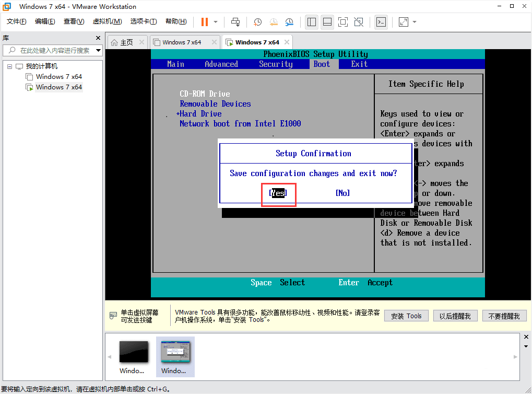Image resolution: width=532 pixels, height=394 pixels.
Task: Toggle the library sidebar view icon
Action: pyautogui.click(x=312, y=22)
